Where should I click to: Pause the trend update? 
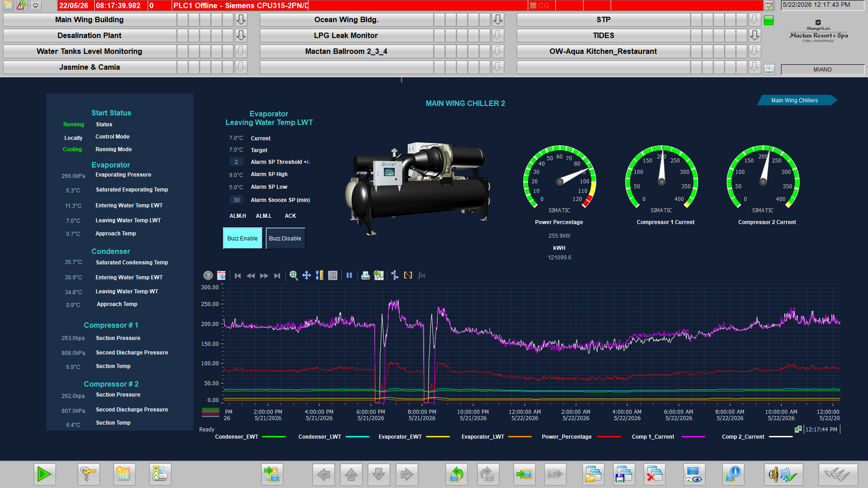click(x=349, y=275)
